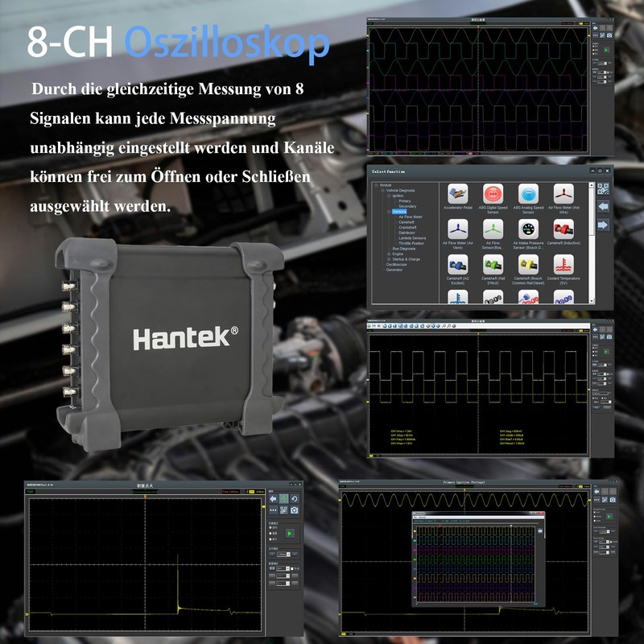The image size is (644, 644).
Task: Collapse the Sensors tree branch
Action: point(387,211)
